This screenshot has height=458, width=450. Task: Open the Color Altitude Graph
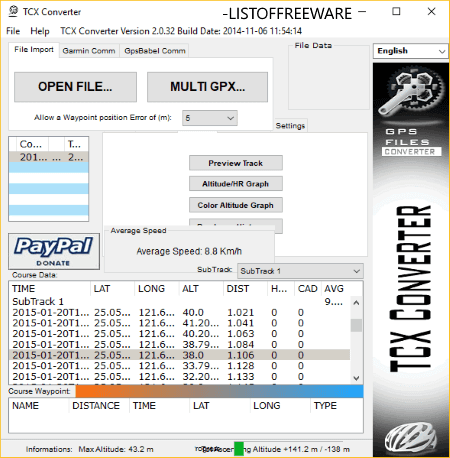(236, 205)
